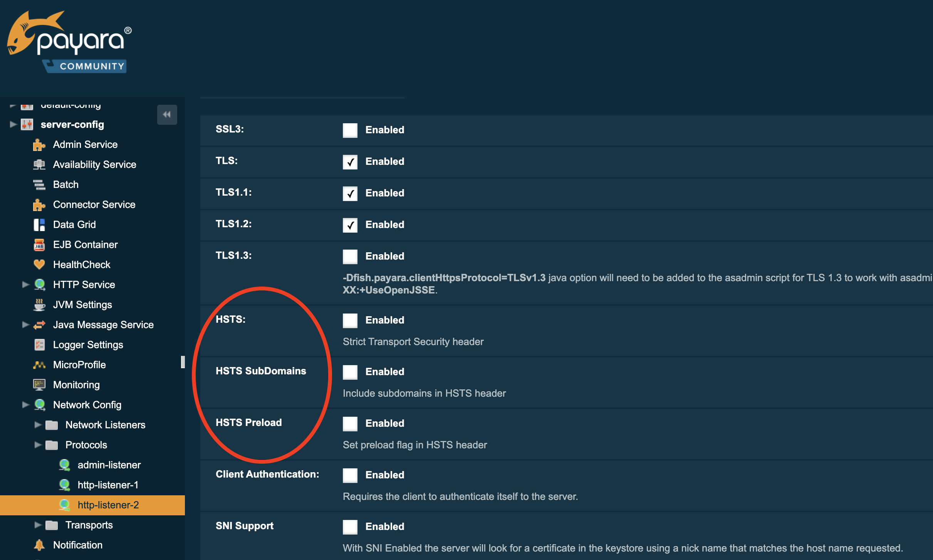Uncheck the TLS1.1 Enabled checkbox

pos(350,193)
